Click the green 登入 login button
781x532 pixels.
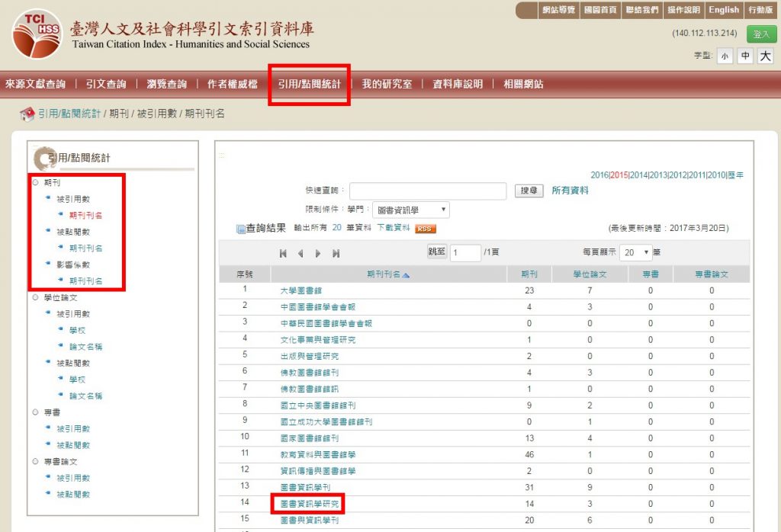click(x=761, y=34)
